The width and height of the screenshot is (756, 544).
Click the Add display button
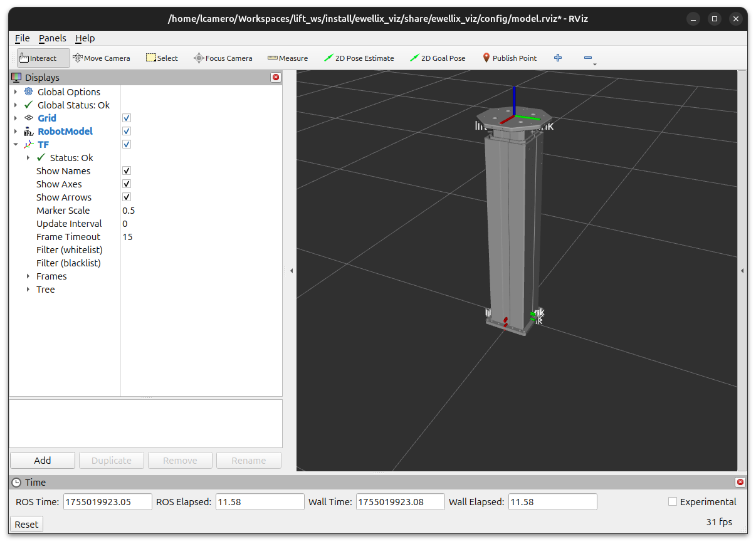(43, 460)
